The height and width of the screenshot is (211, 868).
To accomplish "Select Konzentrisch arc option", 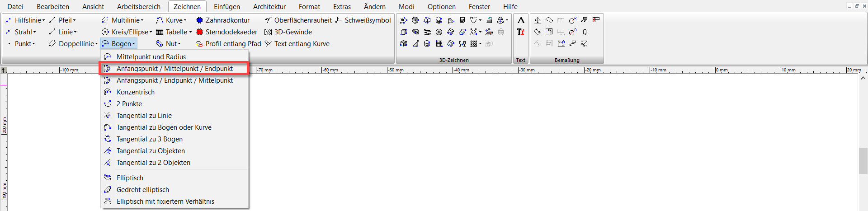I will point(175,92).
